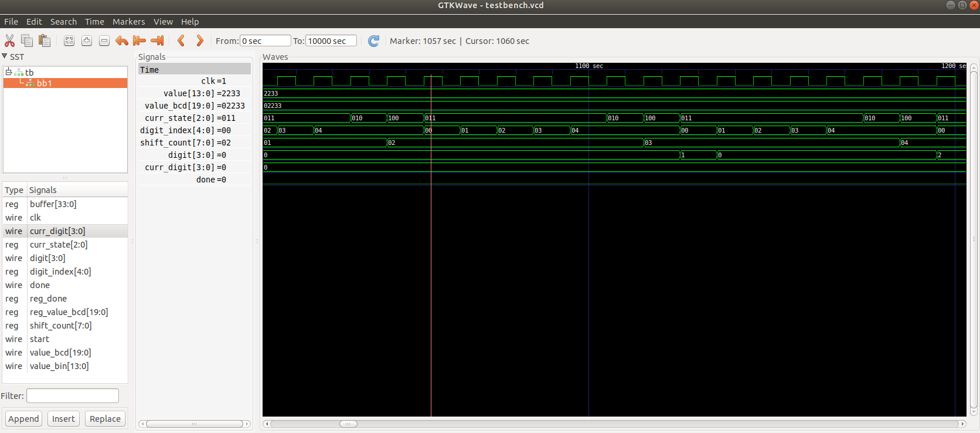Click the Cut scissors icon
Screen dimensions: 980x433
click(9, 40)
